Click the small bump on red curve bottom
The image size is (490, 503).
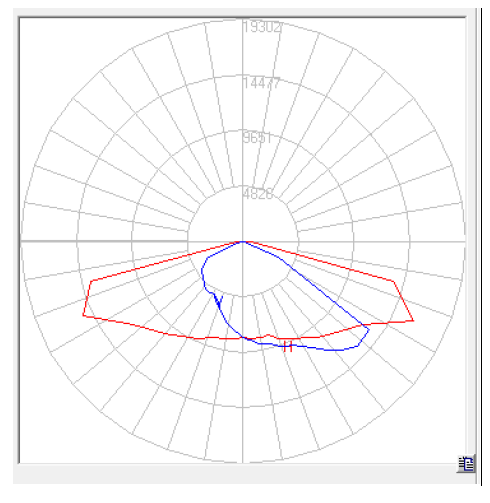pyautogui.click(x=268, y=335)
